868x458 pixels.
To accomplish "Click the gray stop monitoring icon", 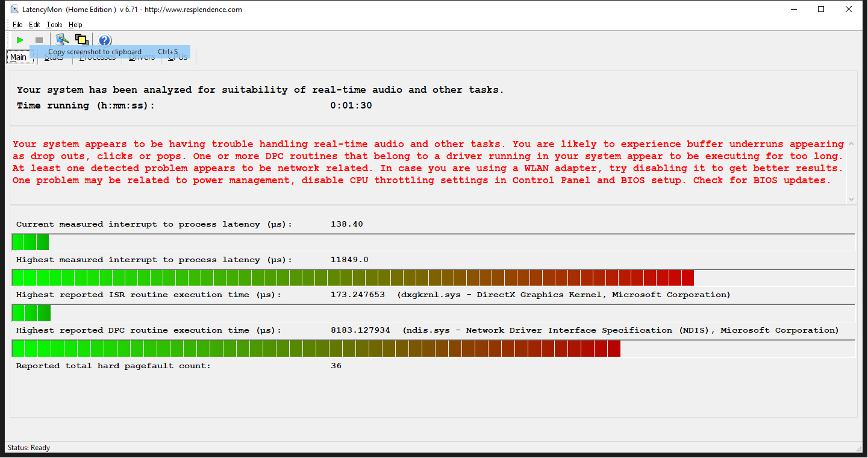I will [39, 40].
